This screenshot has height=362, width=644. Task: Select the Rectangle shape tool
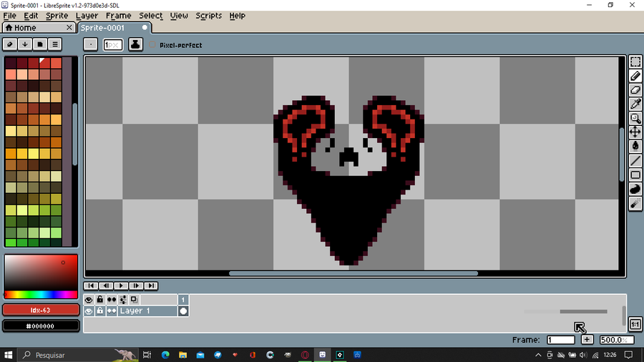pyautogui.click(x=635, y=175)
